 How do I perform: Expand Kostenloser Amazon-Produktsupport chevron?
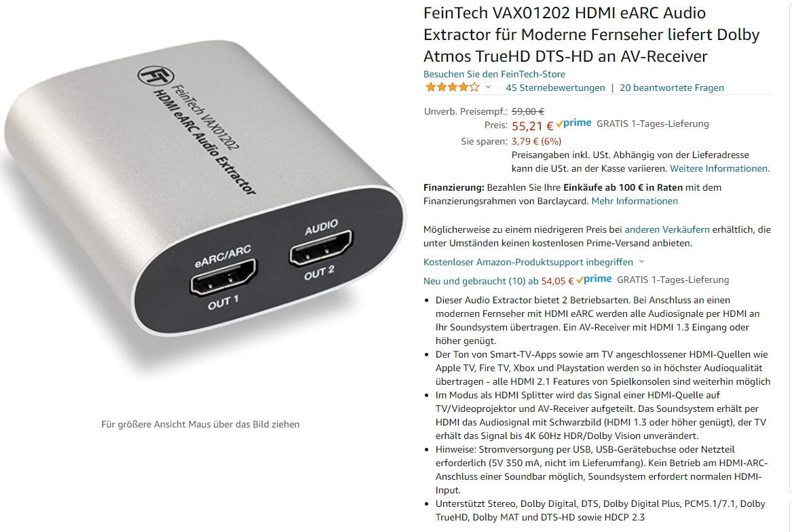(x=642, y=262)
